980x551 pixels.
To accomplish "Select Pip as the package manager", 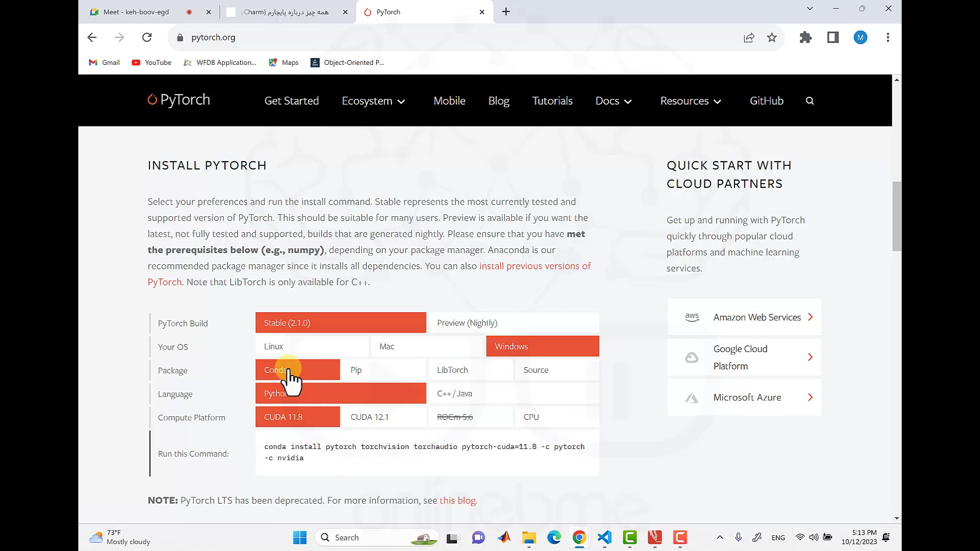I will coord(356,370).
